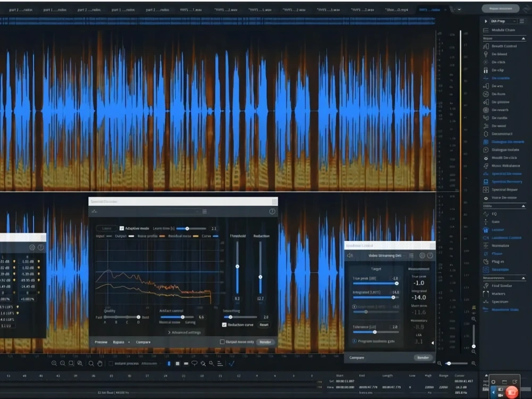Collapse the Repair section
Viewport: 532px width, 399px height.
(x=523, y=39)
